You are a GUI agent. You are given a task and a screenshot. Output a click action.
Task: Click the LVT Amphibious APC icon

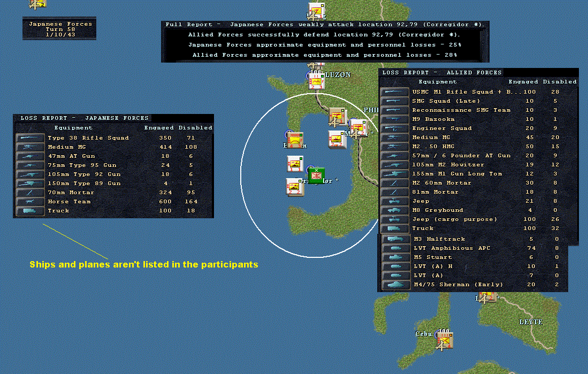tap(396, 248)
